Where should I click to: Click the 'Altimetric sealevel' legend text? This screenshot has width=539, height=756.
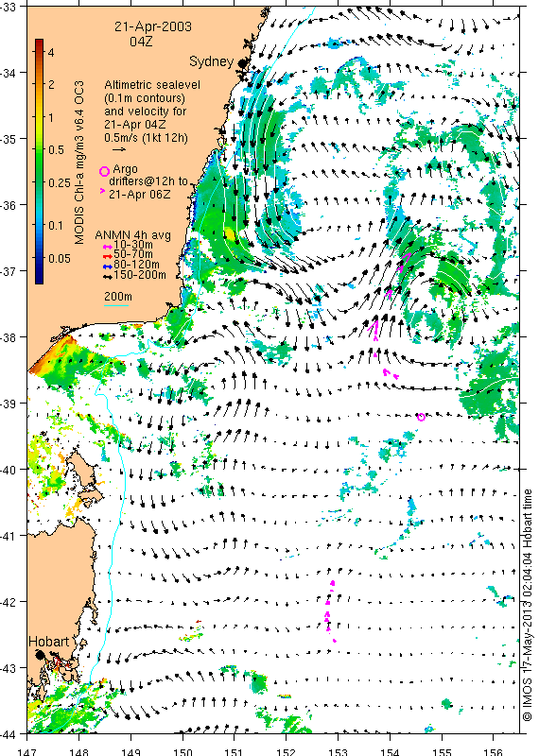tap(152, 85)
